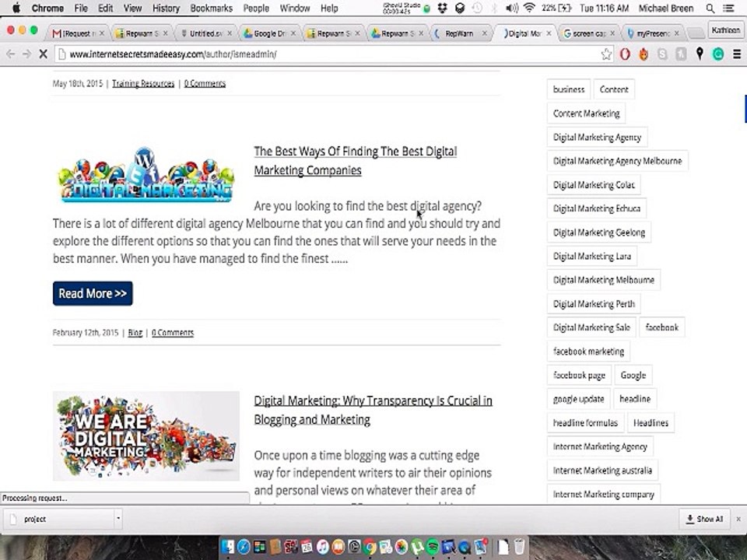Select the facebook marketing tag
The image size is (747, 560).
tap(588, 352)
